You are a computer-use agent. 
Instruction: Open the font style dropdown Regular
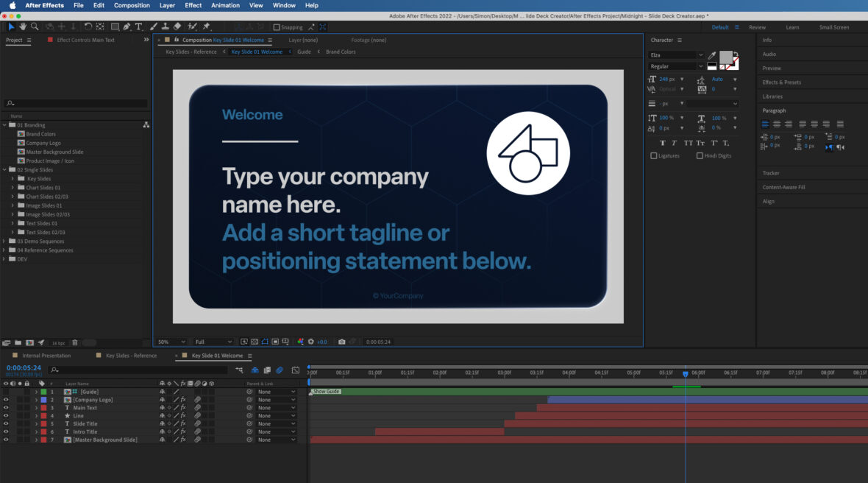[676, 66]
